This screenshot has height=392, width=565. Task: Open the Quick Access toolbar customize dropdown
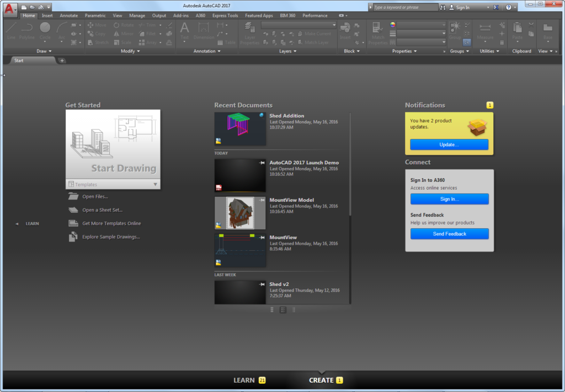pos(49,7)
